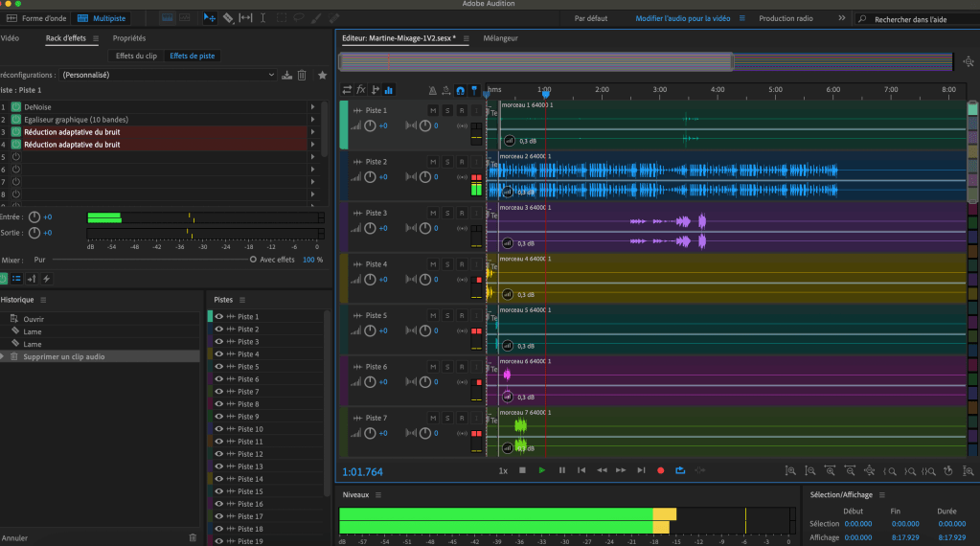Toggle power for the DeNoise effect
Image resolution: width=980 pixels, height=546 pixels.
(16, 106)
